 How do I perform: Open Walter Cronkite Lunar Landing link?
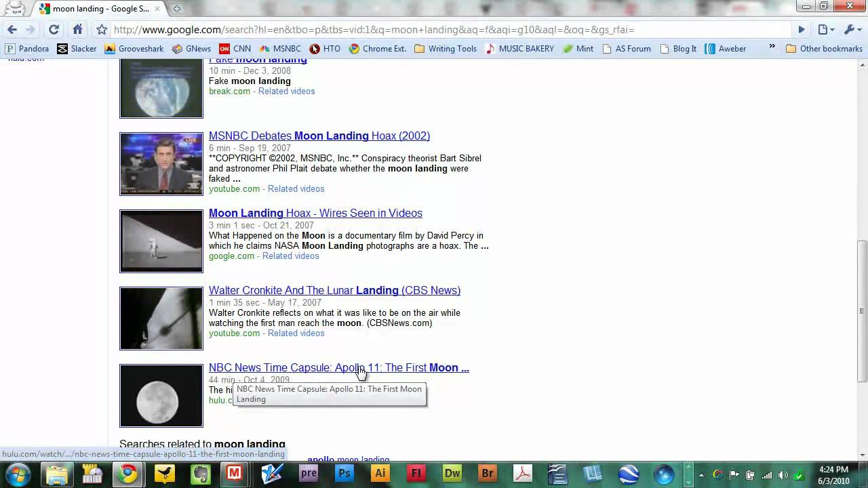pyautogui.click(x=334, y=290)
